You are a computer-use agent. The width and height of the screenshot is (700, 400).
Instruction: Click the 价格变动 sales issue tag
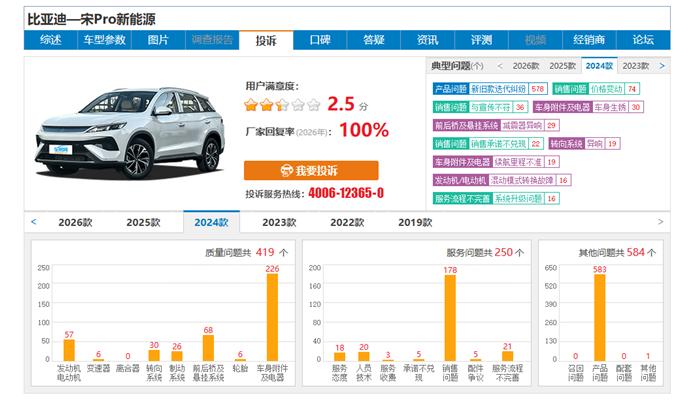click(x=603, y=89)
